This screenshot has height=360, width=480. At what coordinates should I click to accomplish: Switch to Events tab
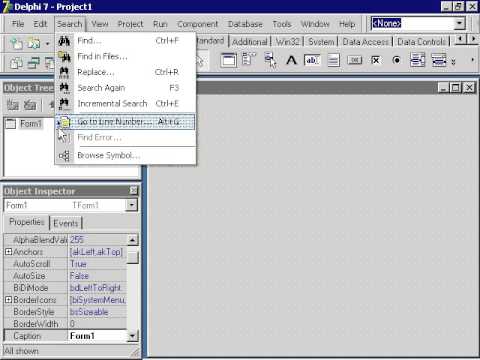[66, 223]
